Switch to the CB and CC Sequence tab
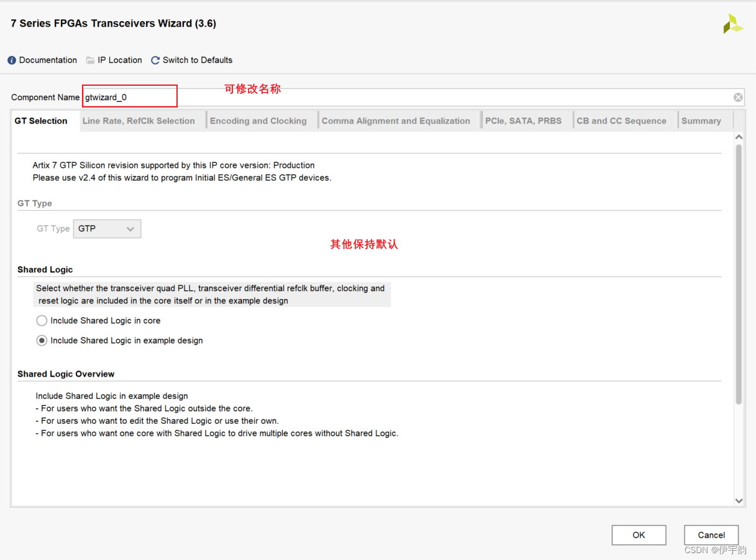Viewport: 756px width, 560px height. pos(621,121)
